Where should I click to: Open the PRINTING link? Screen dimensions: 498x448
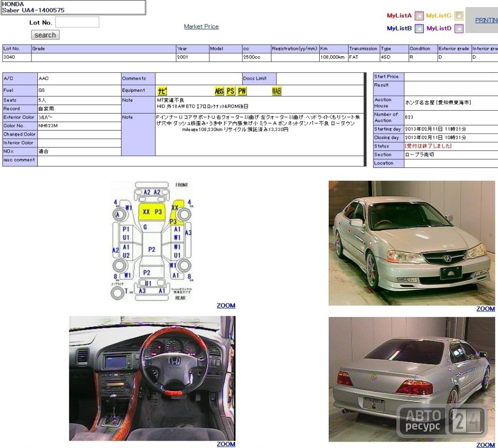[x=486, y=20]
